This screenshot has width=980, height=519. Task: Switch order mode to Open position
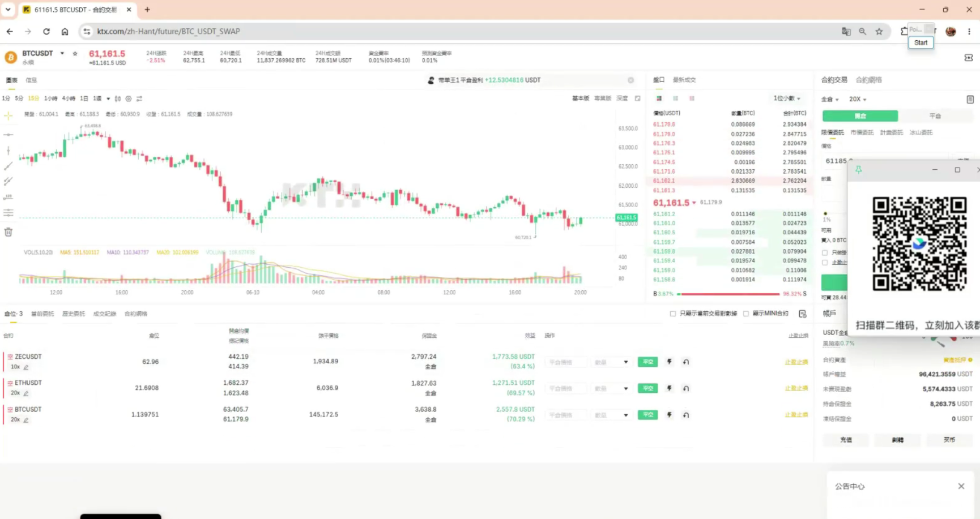tap(860, 116)
